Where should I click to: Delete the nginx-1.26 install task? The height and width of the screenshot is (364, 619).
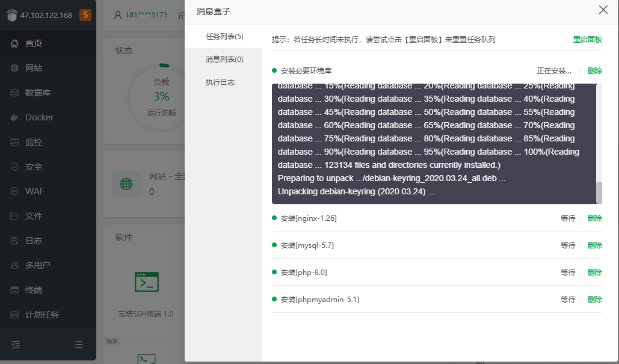[594, 218]
